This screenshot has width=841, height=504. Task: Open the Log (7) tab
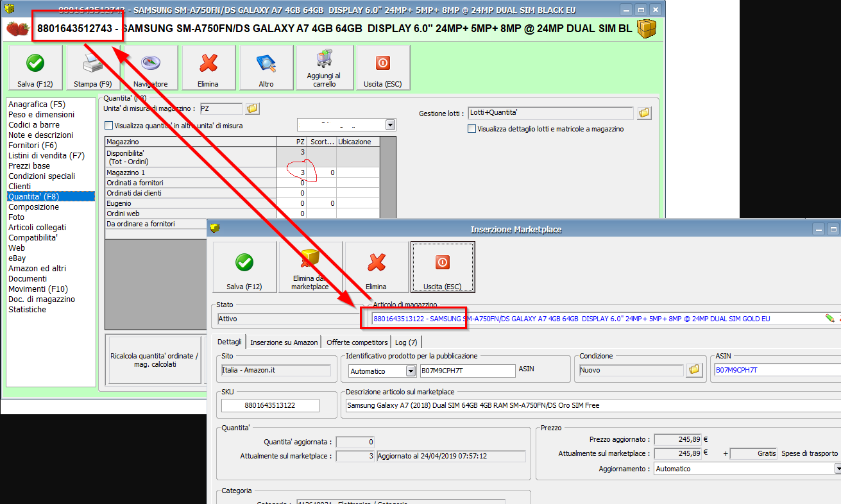click(406, 342)
